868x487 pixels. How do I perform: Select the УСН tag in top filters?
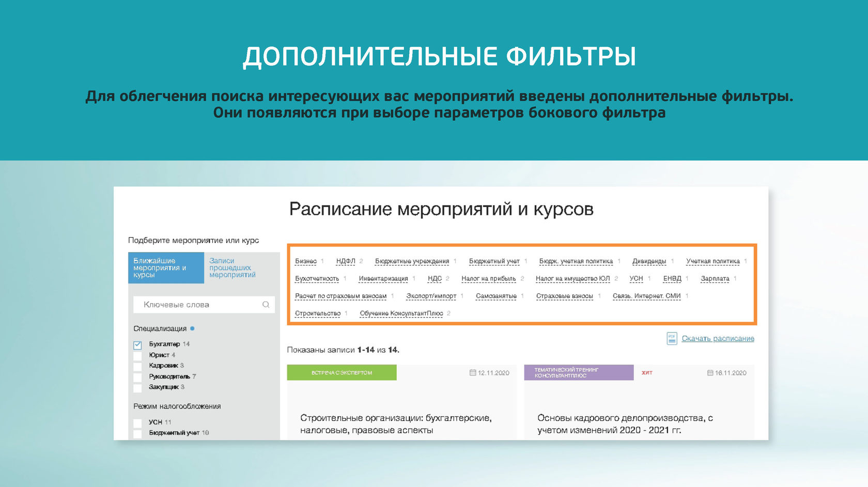click(x=636, y=278)
